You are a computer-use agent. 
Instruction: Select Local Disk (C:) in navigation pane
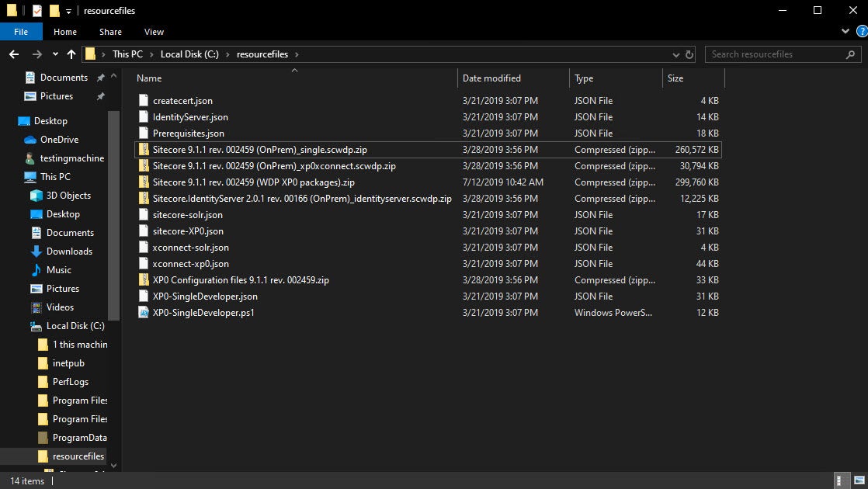point(75,326)
